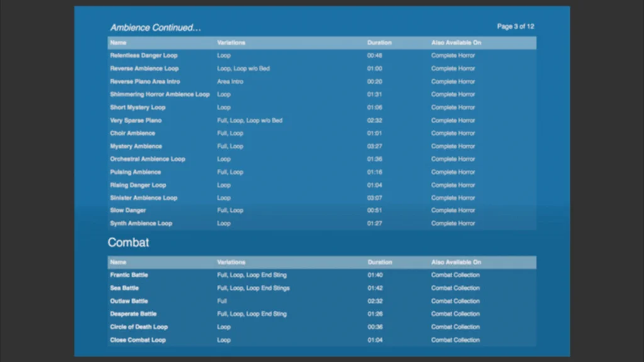Viewport: 644px width, 362px height.
Task: Click duration '01:06' of Short Mystery Loop
Action: tap(375, 107)
